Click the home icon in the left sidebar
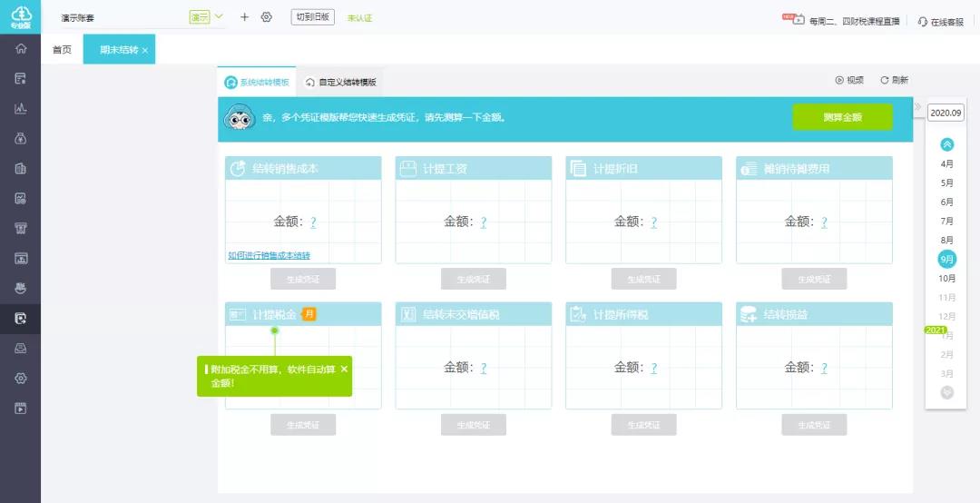 click(x=20, y=49)
